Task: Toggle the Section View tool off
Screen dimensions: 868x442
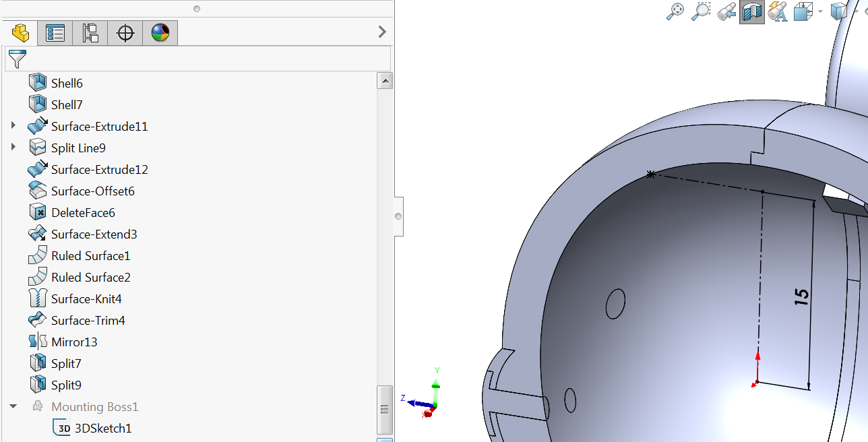Action: [751, 11]
